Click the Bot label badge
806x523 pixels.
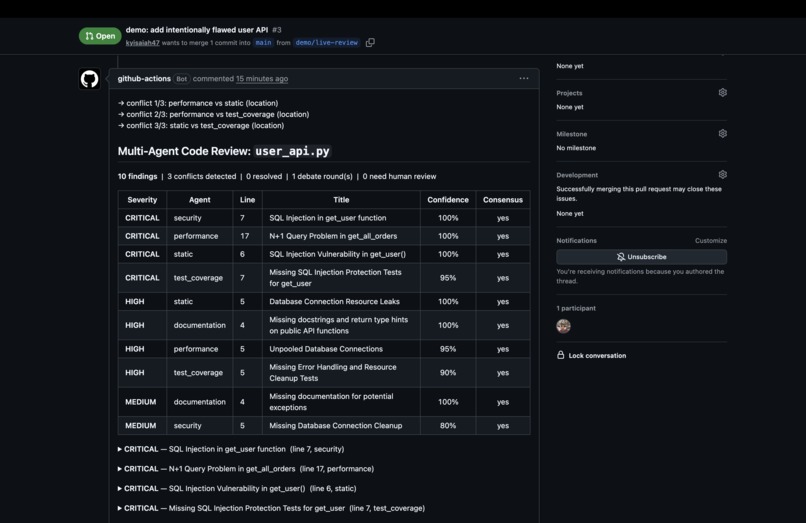pos(181,79)
